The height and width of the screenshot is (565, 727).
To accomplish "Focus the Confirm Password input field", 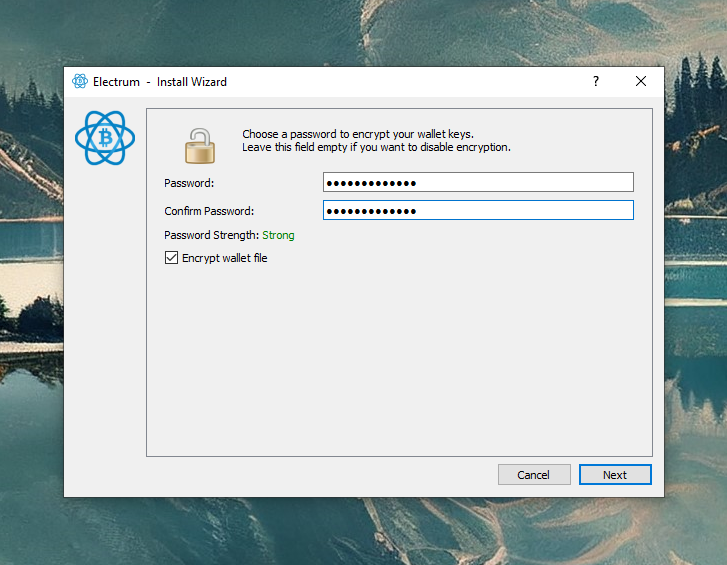I will pyautogui.click(x=478, y=210).
